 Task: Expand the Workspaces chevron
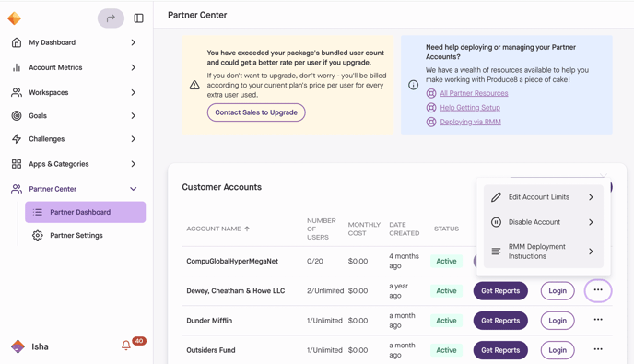[x=133, y=93]
